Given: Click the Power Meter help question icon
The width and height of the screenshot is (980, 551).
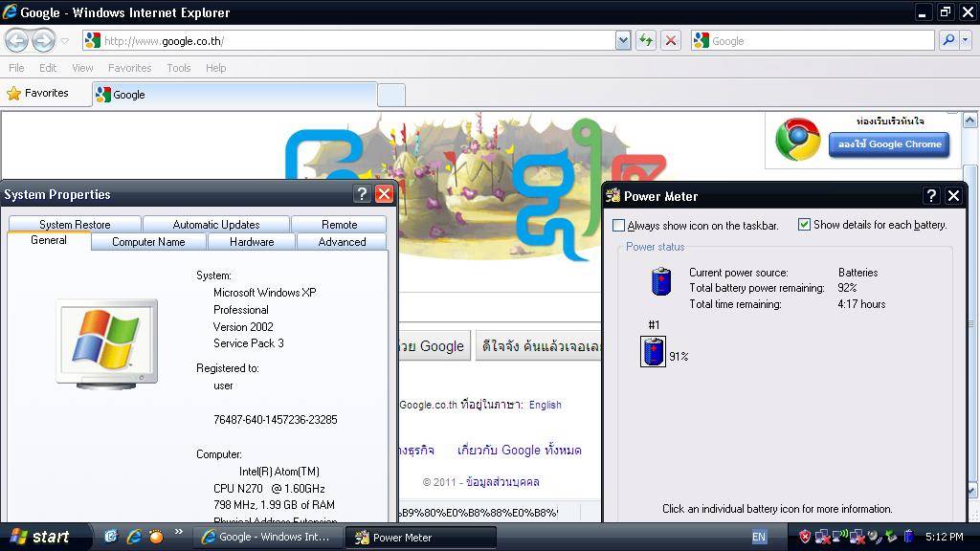Looking at the screenshot, I should (931, 195).
